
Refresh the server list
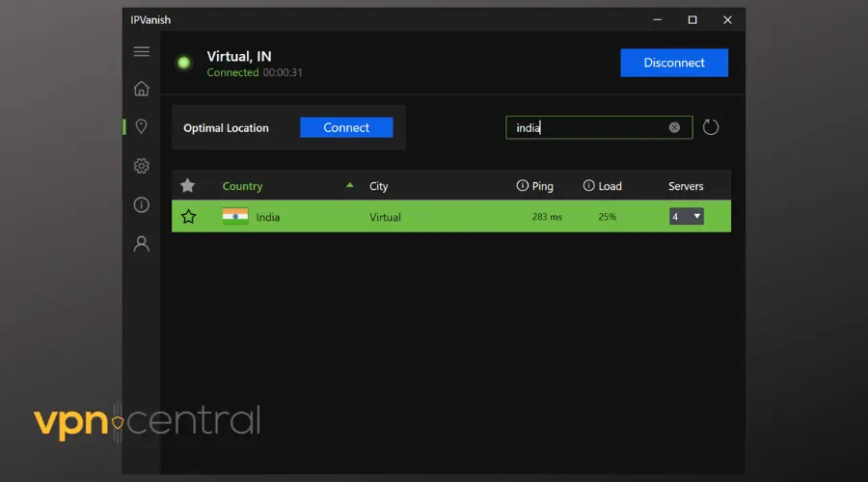pyautogui.click(x=710, y=127)
